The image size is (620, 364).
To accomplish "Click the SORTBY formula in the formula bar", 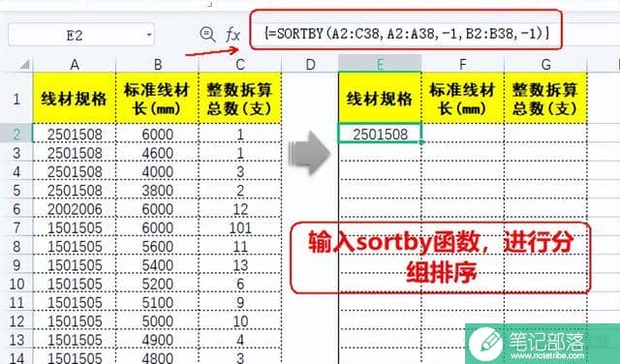I will tap(407, 33).
